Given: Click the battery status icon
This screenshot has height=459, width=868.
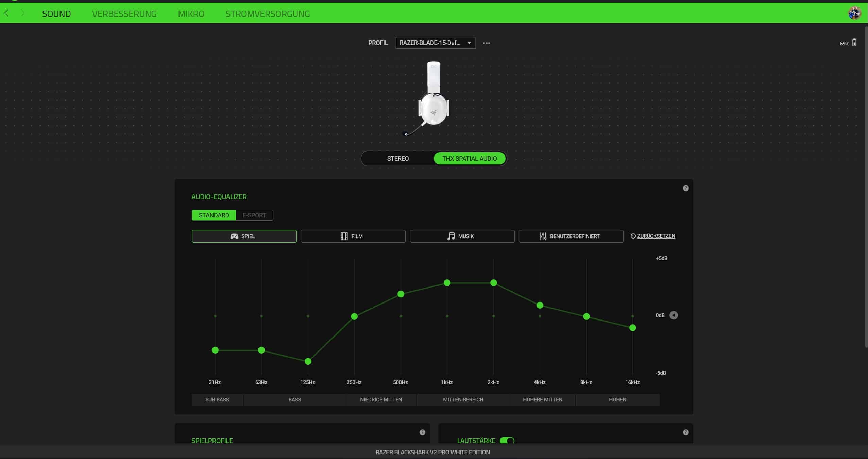Looking at the screenshot, I should click(854, 43).
